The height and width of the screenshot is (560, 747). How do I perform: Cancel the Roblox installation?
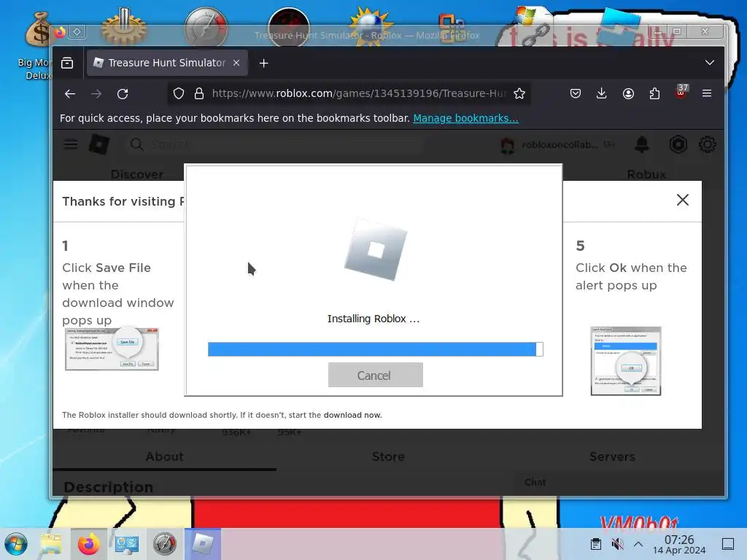[376, 376]
